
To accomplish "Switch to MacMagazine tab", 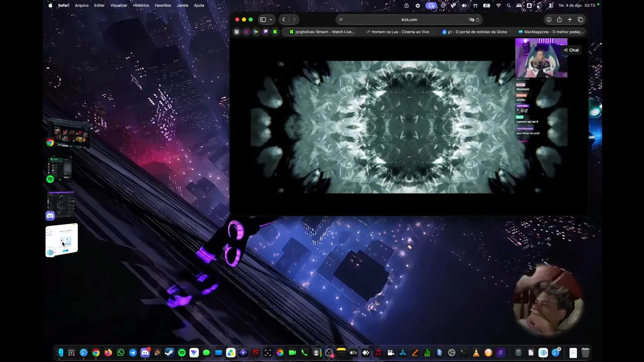I will [x=550, y=32].
